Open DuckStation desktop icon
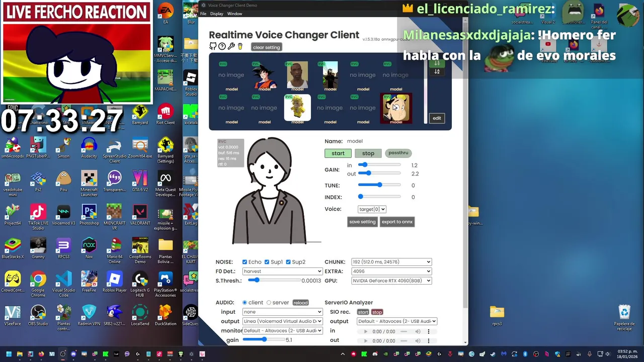 click(166, 315)
